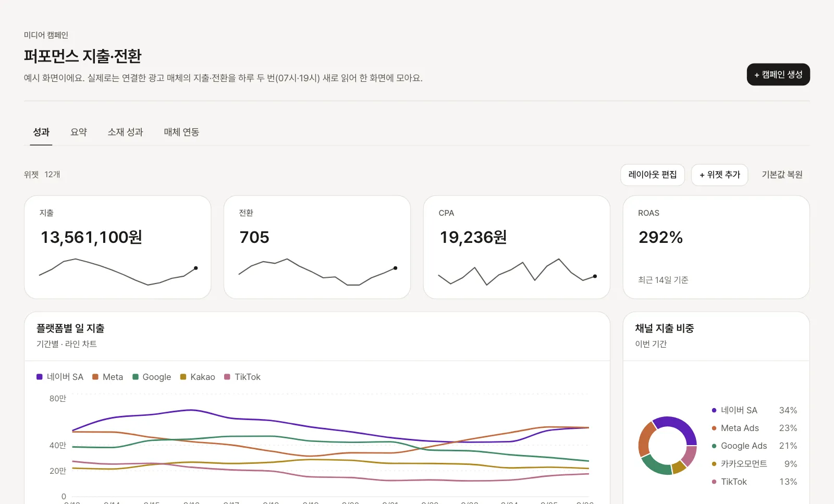Click the 채널 지출 비중 widget title
Viewport: 834px width, 504px height.
pos(665,328)
